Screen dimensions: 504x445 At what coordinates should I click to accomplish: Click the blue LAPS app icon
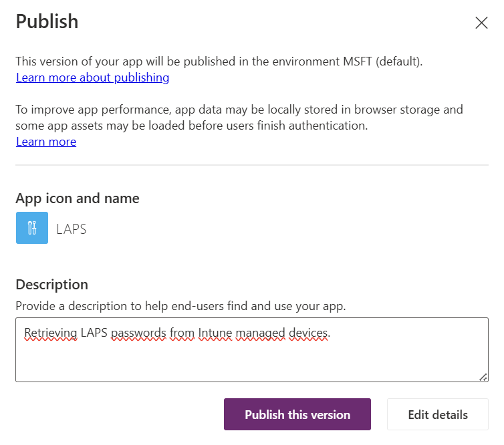32,228
